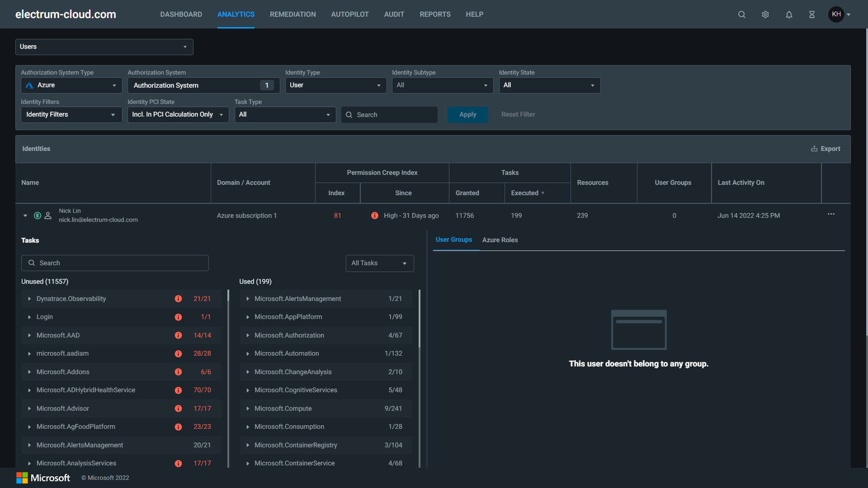The height and width of the screenshot is (488, 868).
Task: Open Authorization System Type Azure dropdown
Action: (71, 85)
